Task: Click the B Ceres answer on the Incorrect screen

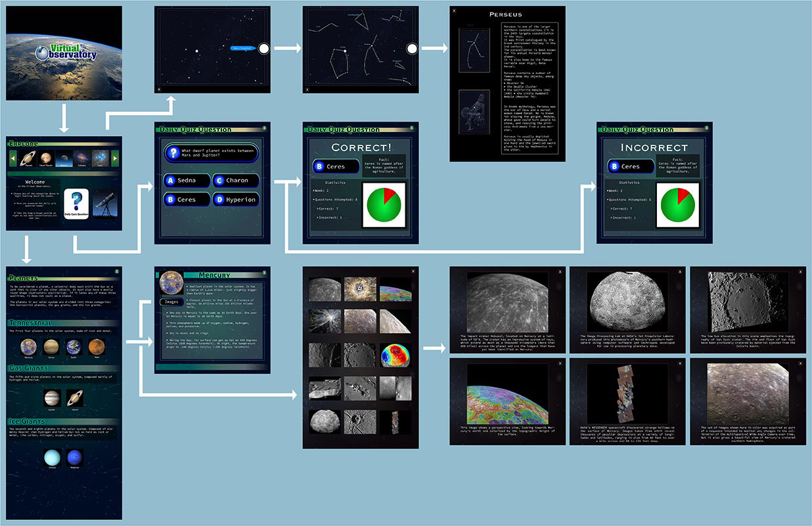Action: pos(629,166)
